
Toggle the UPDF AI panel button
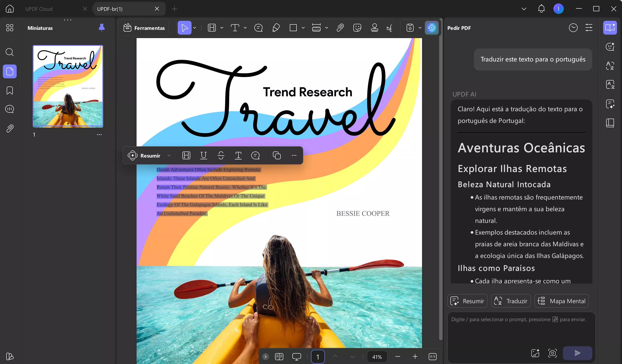click(432, 28)
